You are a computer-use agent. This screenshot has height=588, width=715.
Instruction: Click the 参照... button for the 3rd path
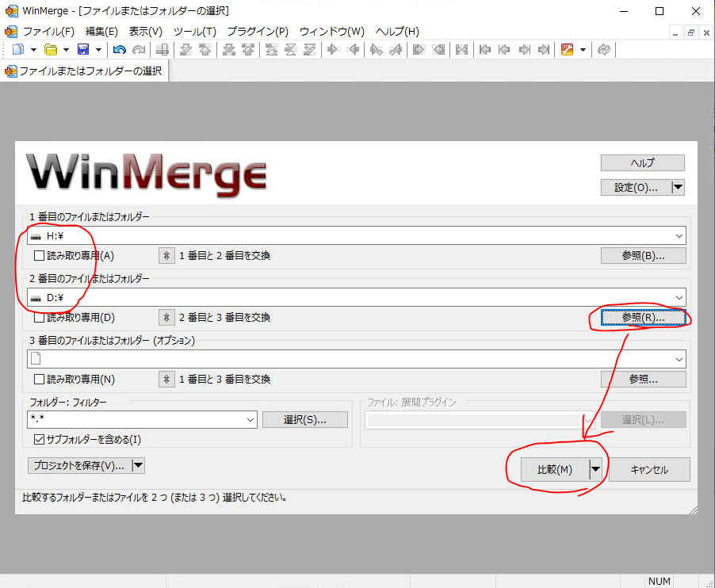pos(644,380)
